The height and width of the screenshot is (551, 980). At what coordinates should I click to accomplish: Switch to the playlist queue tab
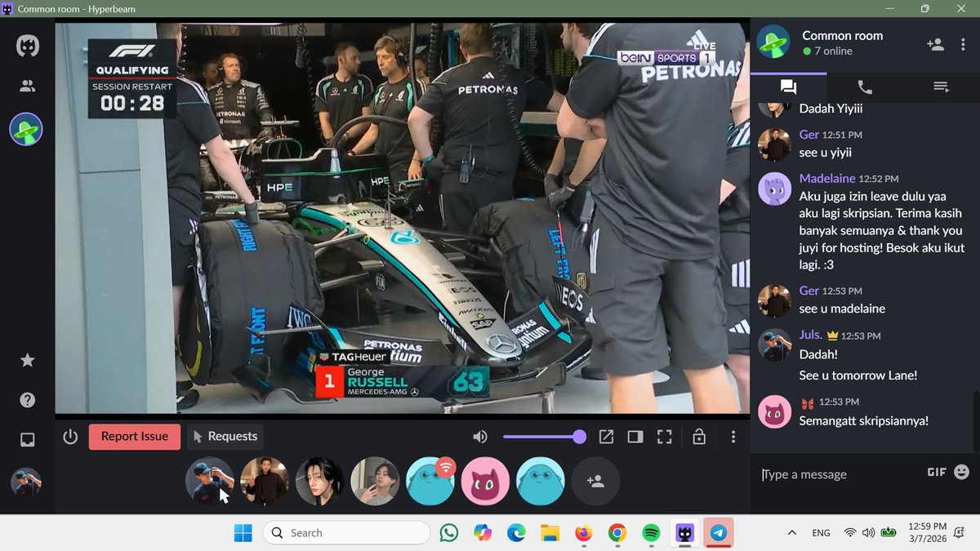coord(941,87)
